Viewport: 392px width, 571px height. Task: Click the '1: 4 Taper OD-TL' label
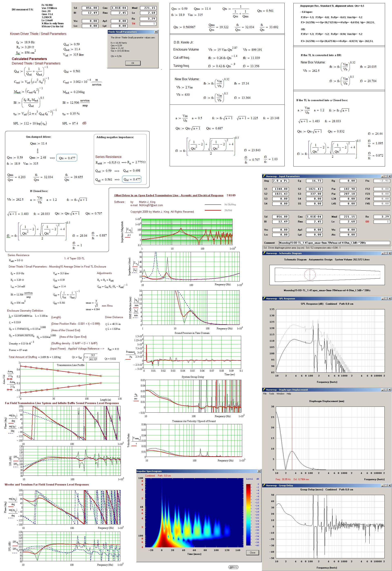point(75,258)
